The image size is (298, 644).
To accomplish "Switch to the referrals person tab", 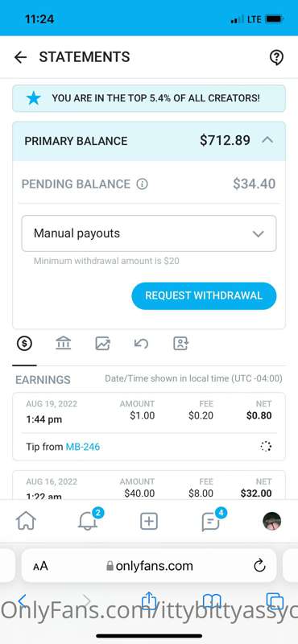I will pyautogui.click(x=180, y=343).
